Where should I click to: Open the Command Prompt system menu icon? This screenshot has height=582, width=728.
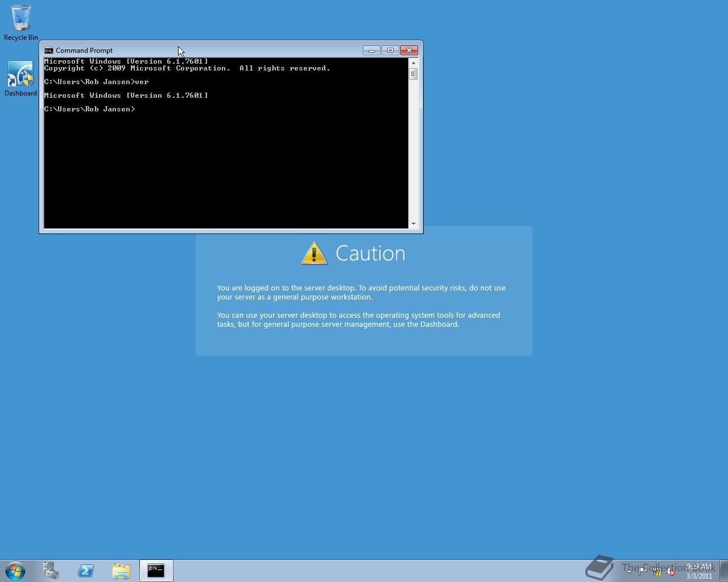[49, 51]
